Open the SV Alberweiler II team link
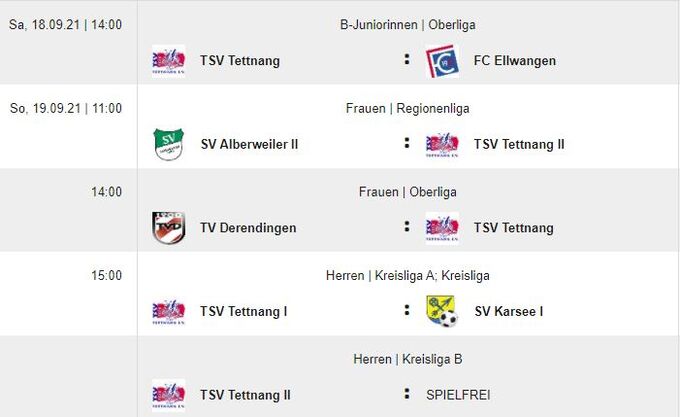This screenshot has height=417, width=680. (249, 144)
